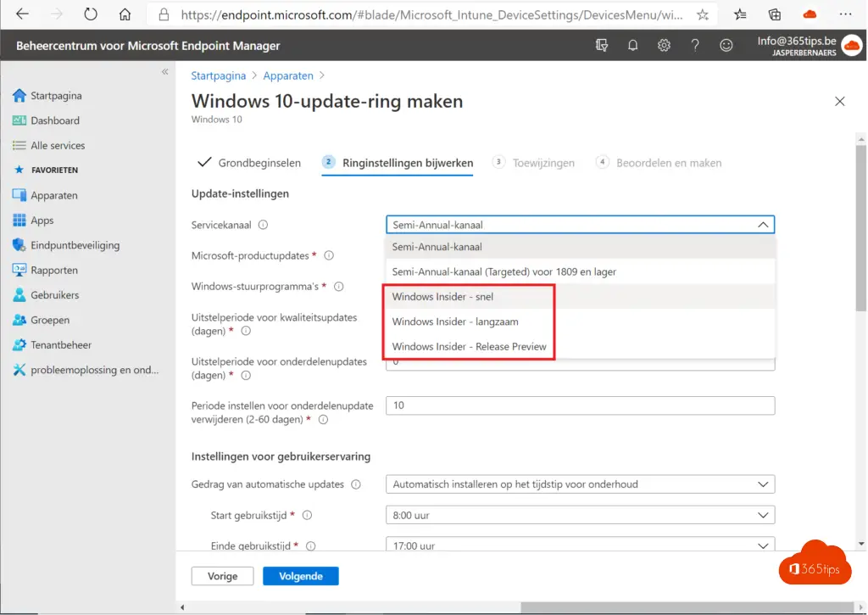The image size is (868, 615).
Task: Open portal settings gear icon
Action: pyautogui.click(x=664, y=46)
